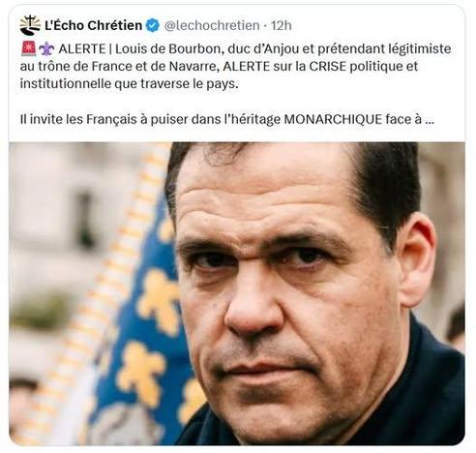
Task: Click the blue verified badge
Action: click(153, 25)
